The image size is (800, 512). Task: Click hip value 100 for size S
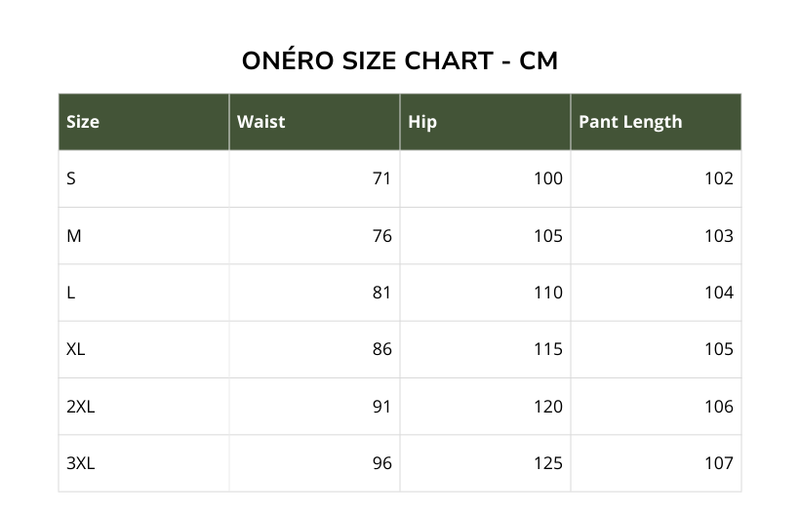click(x=547, y=179)
